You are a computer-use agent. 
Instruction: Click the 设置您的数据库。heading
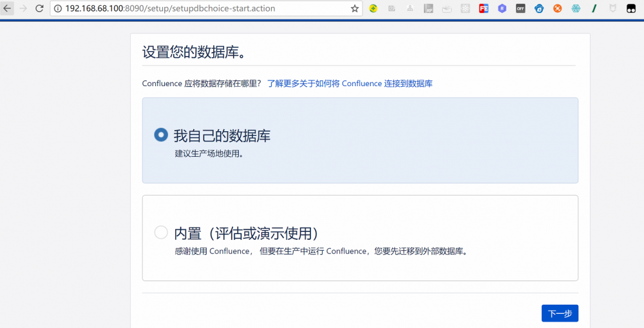(194, 53)
